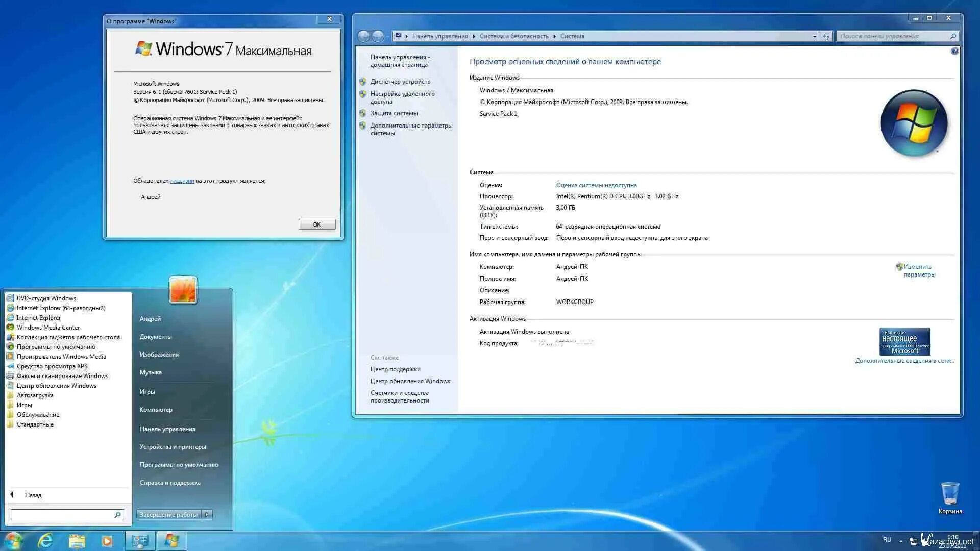
Task: Click the genuine Microsoft software badge
Action: point(904,341)
